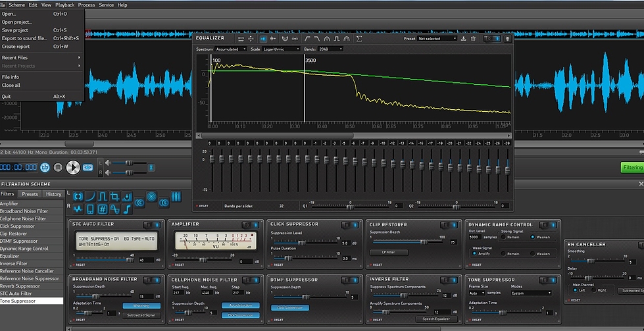Toggle the Click Suppressor power switch
Image resolution: width=644 pixels, height=331 pixels.
pos(349,224)
